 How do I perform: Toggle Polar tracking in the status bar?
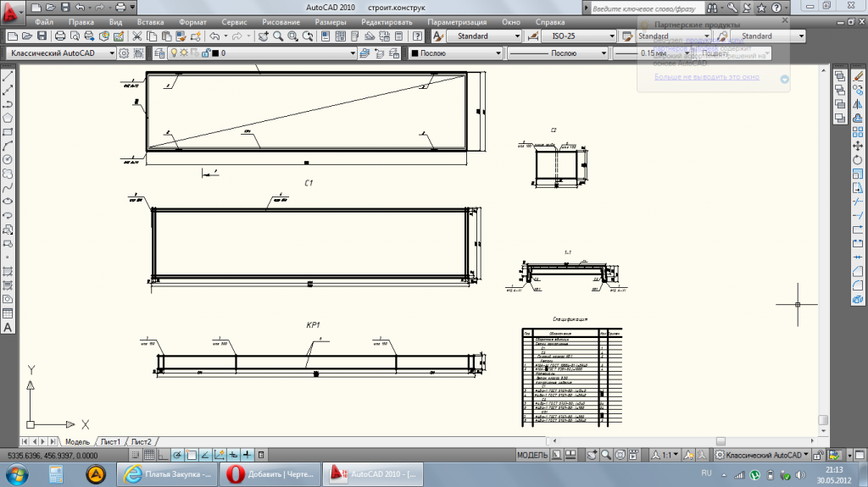(x=177, y=455)
